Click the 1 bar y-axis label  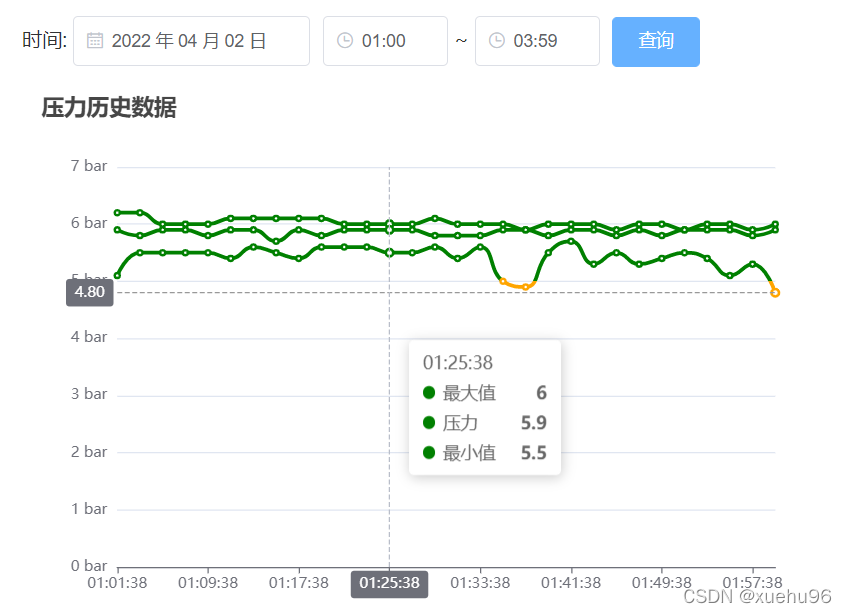pyautogui.click(x=89, y=509)
